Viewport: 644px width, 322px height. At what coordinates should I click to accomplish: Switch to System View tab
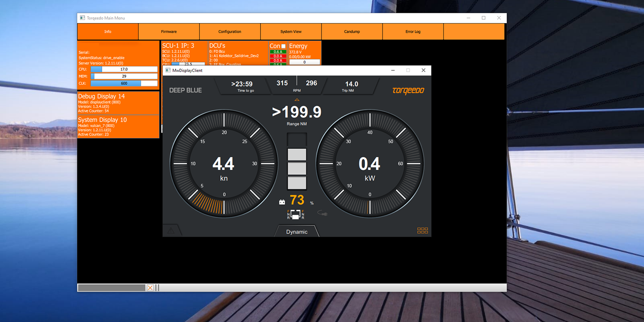[291, 31]
